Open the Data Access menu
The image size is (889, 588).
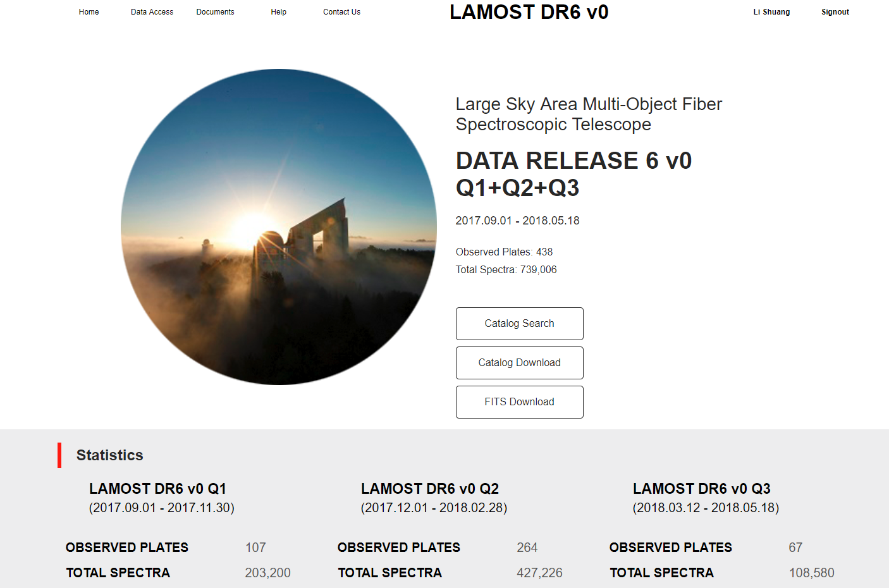(x=152, y=12)
